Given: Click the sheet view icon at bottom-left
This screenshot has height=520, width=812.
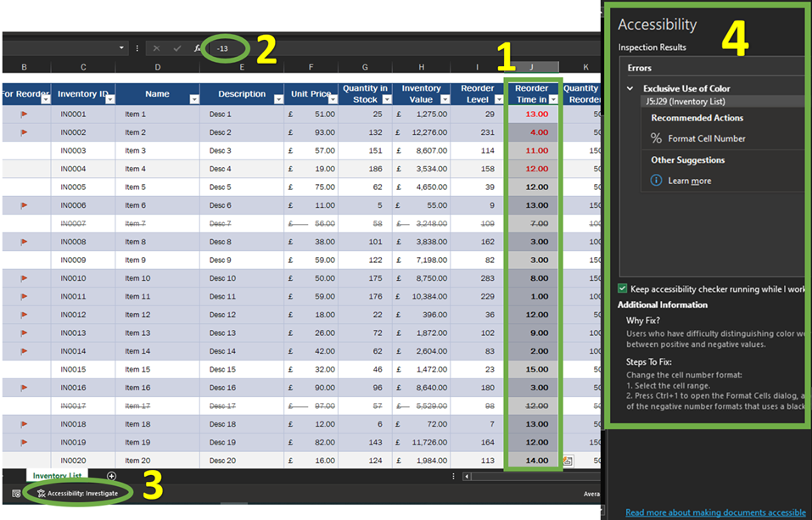Looking at the screenshot, I should pyautogui.click(x=15, y=493).
